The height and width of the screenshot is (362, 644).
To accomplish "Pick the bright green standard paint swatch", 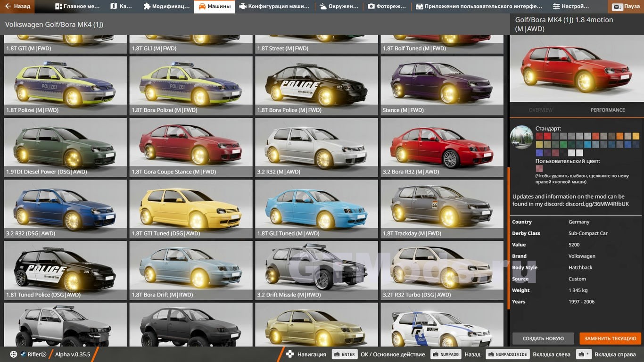I will click(x=563, y=145).
